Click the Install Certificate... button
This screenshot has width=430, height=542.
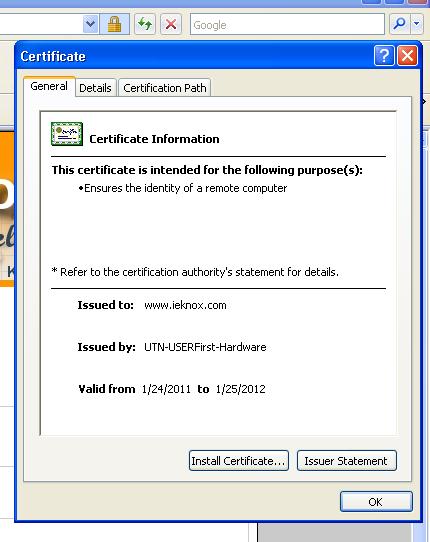pyautogui.click(x=239, y=461)
